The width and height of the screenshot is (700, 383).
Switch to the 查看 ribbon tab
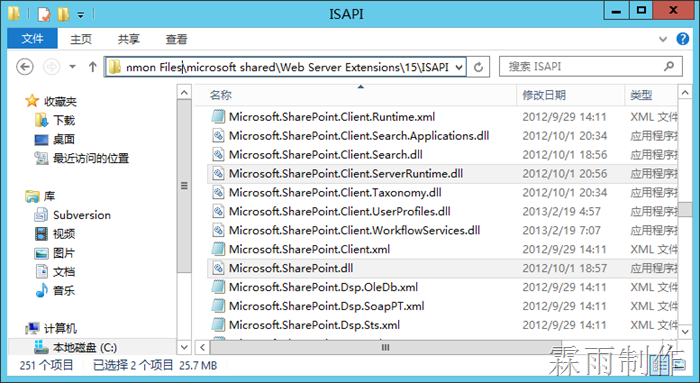pos(176,39)
